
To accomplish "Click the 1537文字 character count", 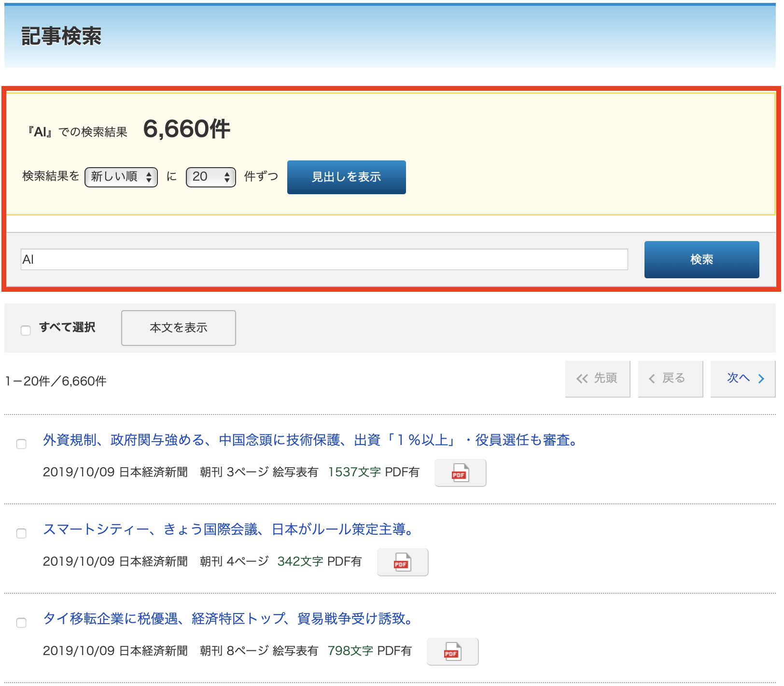I will [354, 472].
